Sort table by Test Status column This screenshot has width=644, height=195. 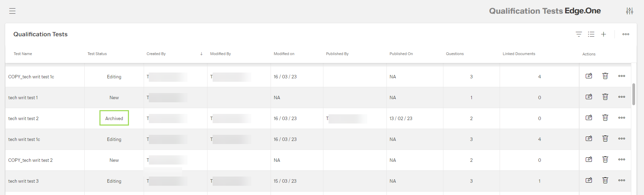(x=97, y=54)
